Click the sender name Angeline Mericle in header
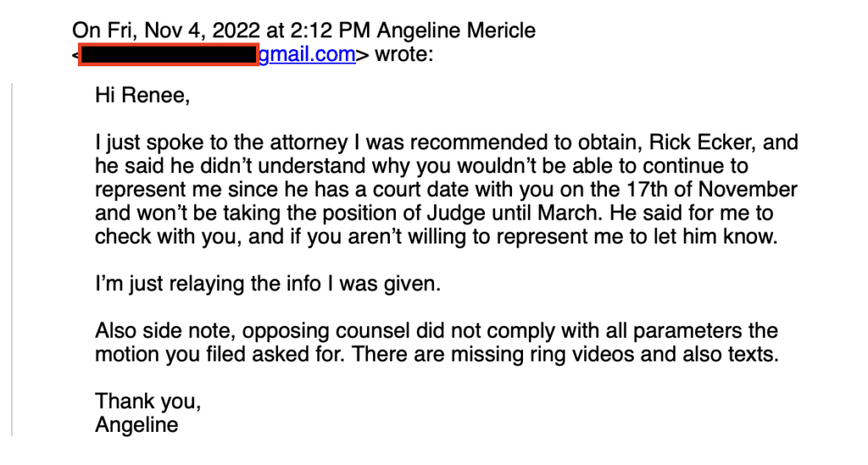Viewport: 868px width, 465px height. click(456, 30)
